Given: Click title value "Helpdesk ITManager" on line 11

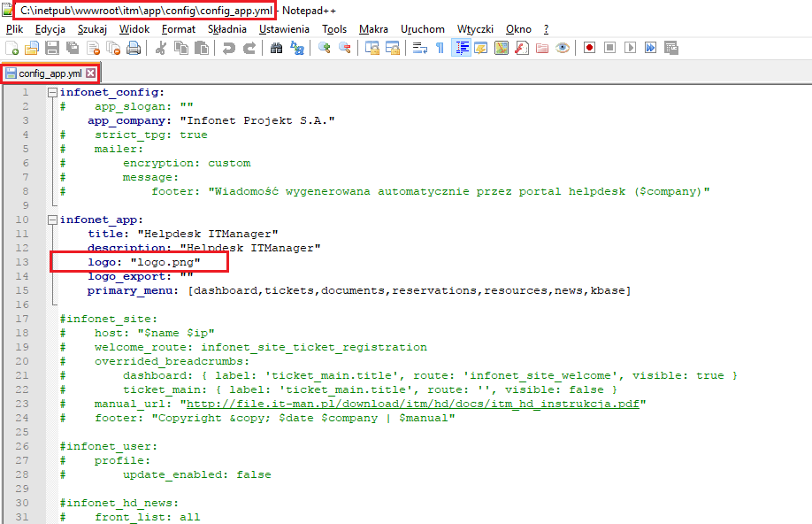Looking at the screenshot, I should click(x=208, y=234).
